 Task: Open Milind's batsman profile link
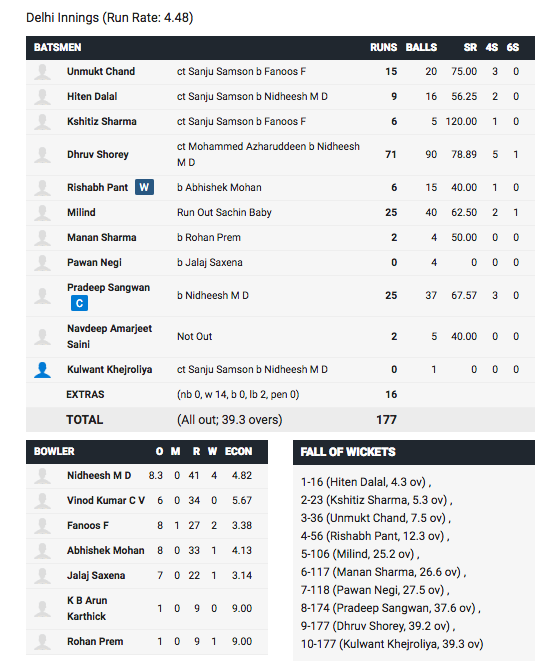pyautogui.click(x=81, y=213)
